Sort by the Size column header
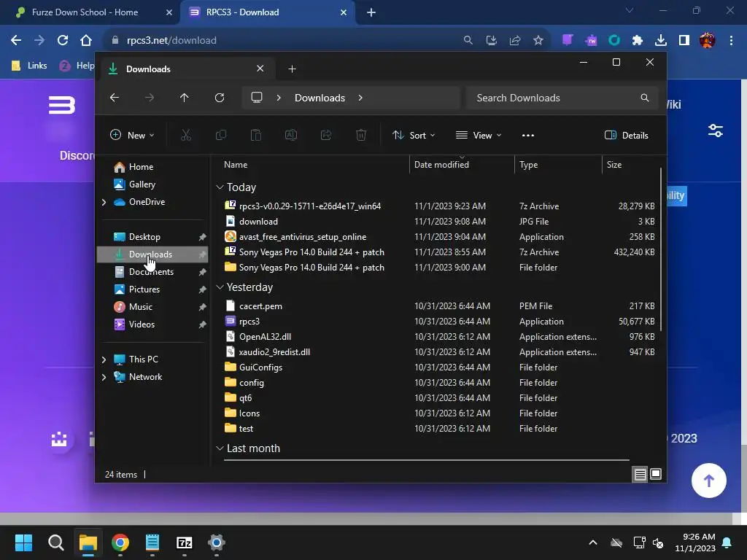Screen dimensions: 747x560 [x=614, y=165]
